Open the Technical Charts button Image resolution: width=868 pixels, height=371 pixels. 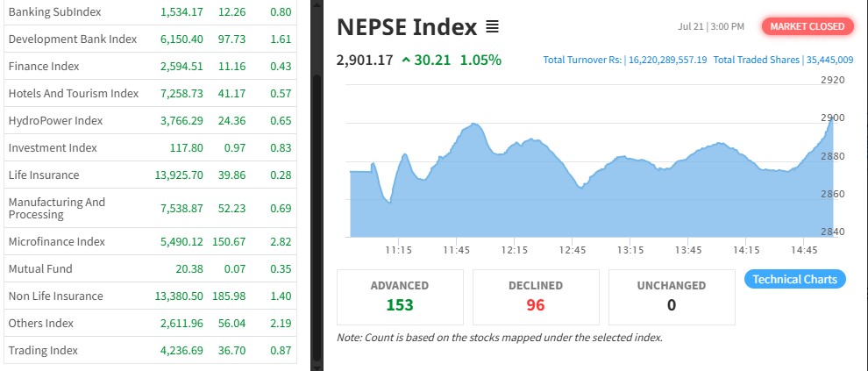click(x=794, y=279)
